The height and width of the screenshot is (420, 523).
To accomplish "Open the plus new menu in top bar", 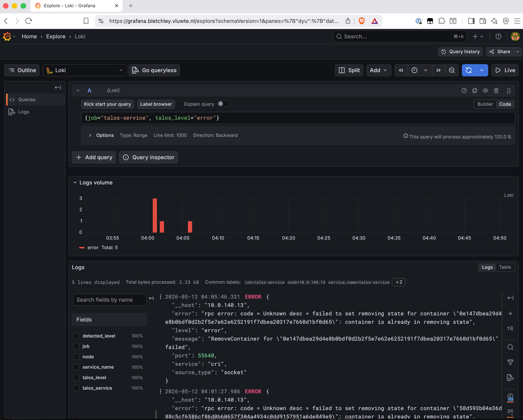I will coord(478,37).
